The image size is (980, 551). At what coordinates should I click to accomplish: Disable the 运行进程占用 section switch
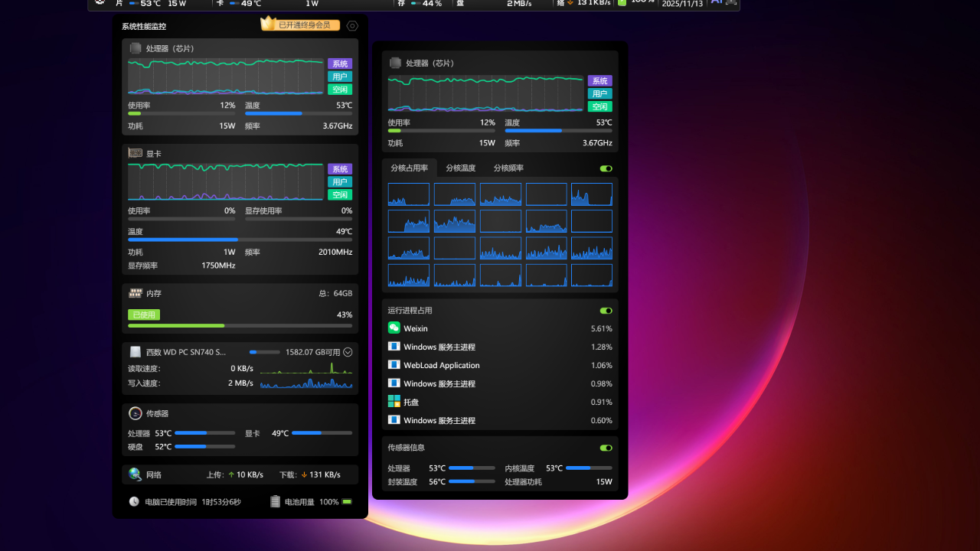coord(606,311)
